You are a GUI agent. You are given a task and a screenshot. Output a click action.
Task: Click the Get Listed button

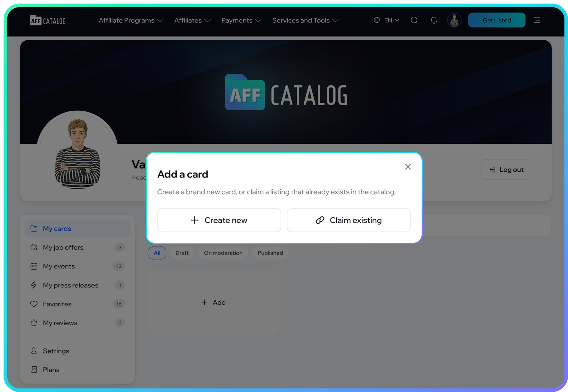coord(497,20)
